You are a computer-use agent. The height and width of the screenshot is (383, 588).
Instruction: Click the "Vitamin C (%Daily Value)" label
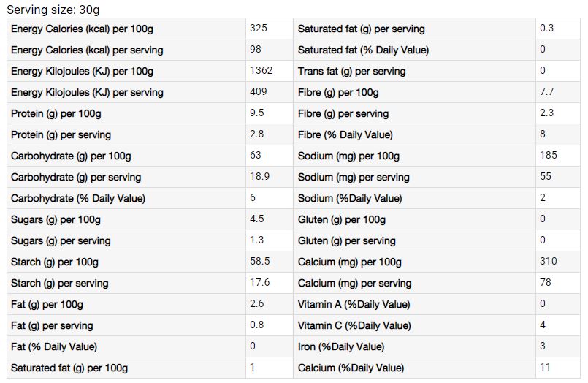[x=354, y=326]
